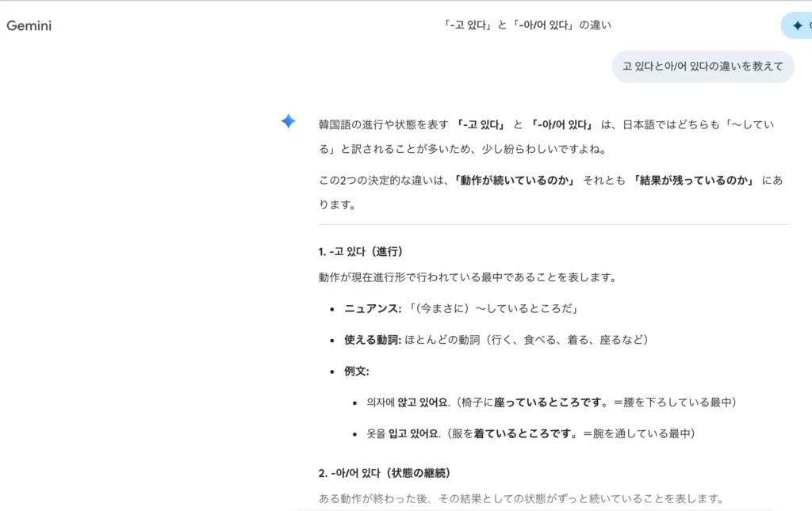The image size is (812, 511).
Task: Click the blue Gemini sparkle icon beside the response
Action: tap(289, 121)
